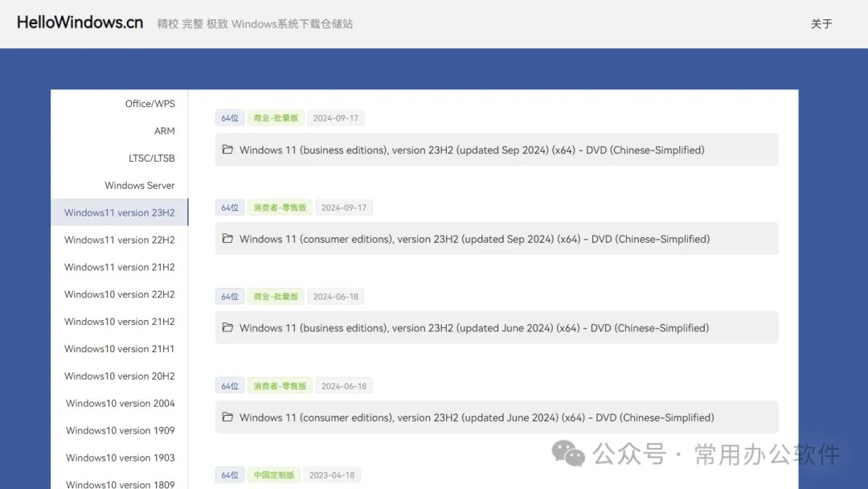Click 64位 tag above consumer June 2024 entry
The height and width of the screenshot is (489, 868).
pyautogui.click(x=230, y=386)
